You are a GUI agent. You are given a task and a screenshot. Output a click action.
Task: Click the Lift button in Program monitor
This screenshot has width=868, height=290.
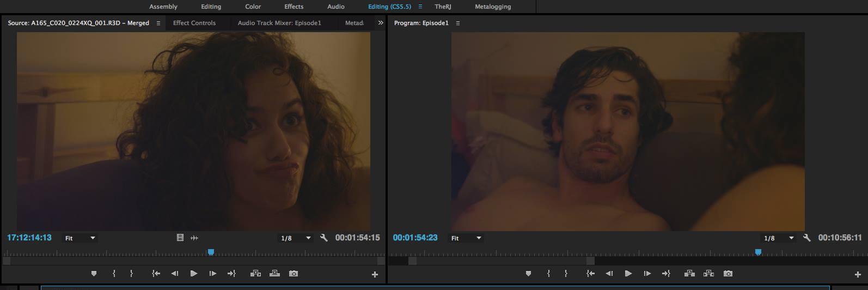[690, 274]
